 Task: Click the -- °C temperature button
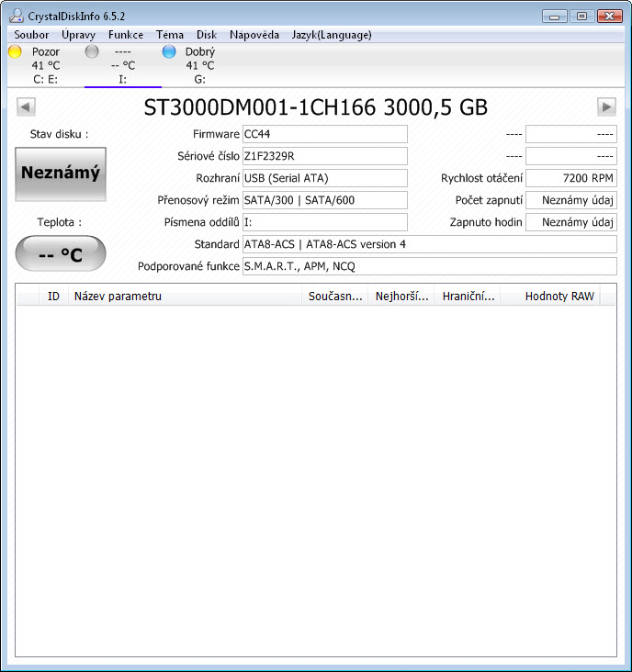(x=61, y=253)
